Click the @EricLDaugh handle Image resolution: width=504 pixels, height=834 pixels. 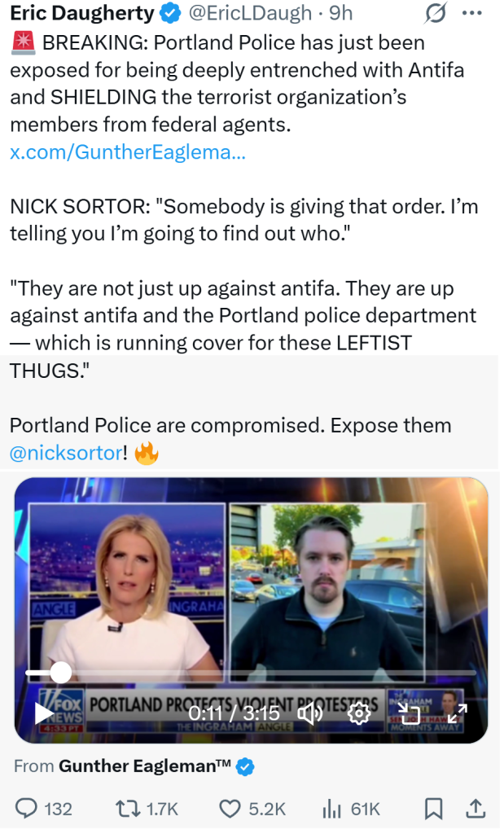coord(250,13)
